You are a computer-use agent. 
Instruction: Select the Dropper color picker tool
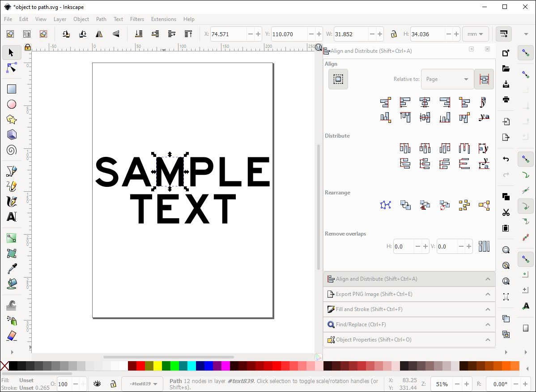(x=12, y=268)
